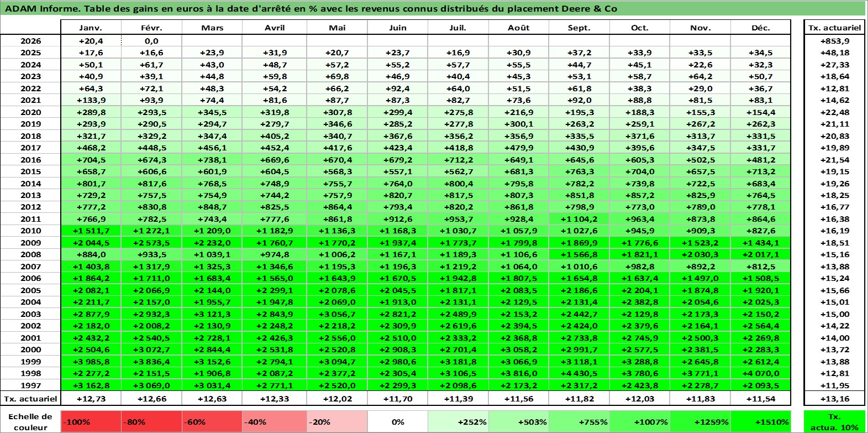Click the +3 985,8 cell in Janv. 1999

tap(91, 362)
